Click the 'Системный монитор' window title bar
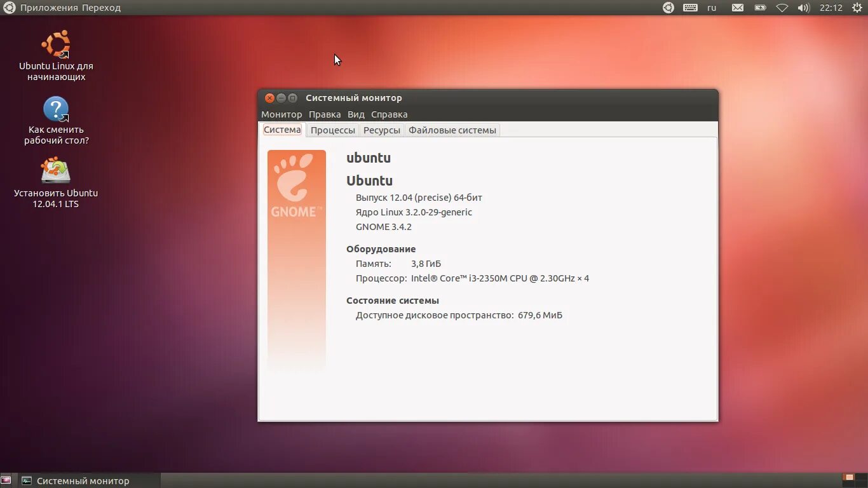This screenshot has width=868, height=488. click(488, 98)
